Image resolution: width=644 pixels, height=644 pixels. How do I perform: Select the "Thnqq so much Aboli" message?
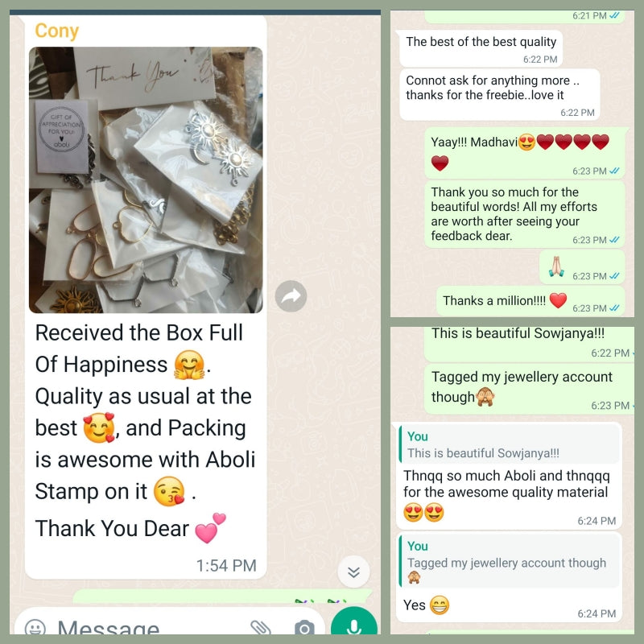(509, 476)
